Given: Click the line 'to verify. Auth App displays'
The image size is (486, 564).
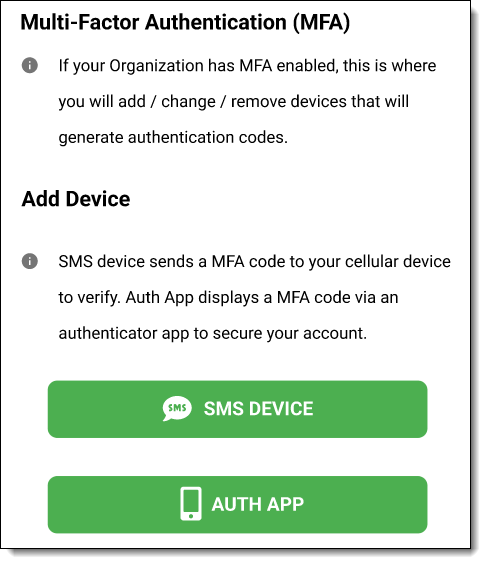Looking at the screenshot, I should pyautogui.click(x=228, y=298).
